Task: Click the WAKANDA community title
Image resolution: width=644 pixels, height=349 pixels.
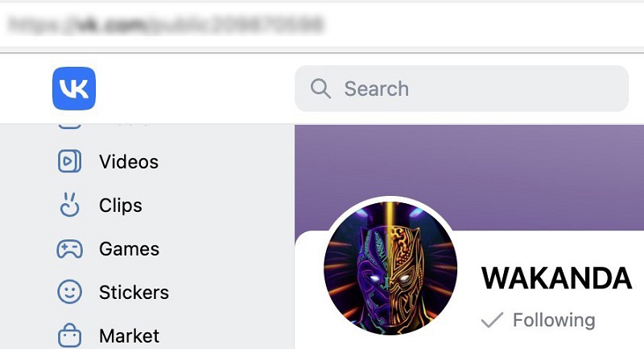Action: (x=556, y=279)
